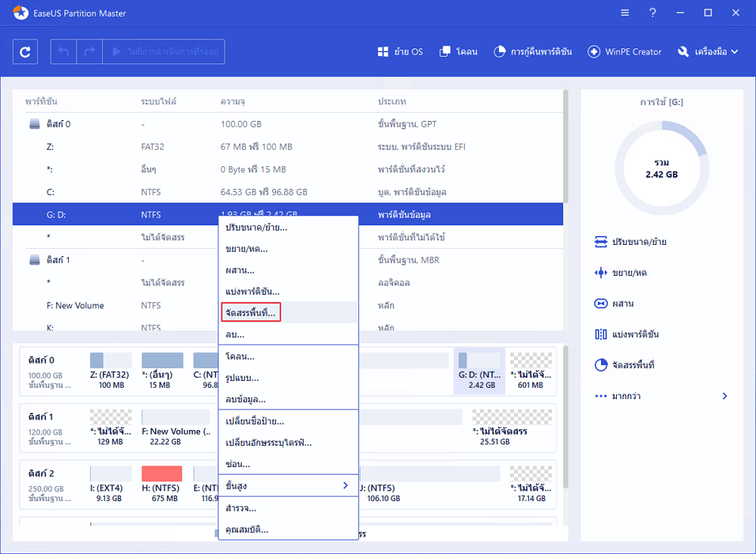Click the ดิสก์ 0 label in disk map
Viewport: 756px width, 554px height.
pos(42,360)
